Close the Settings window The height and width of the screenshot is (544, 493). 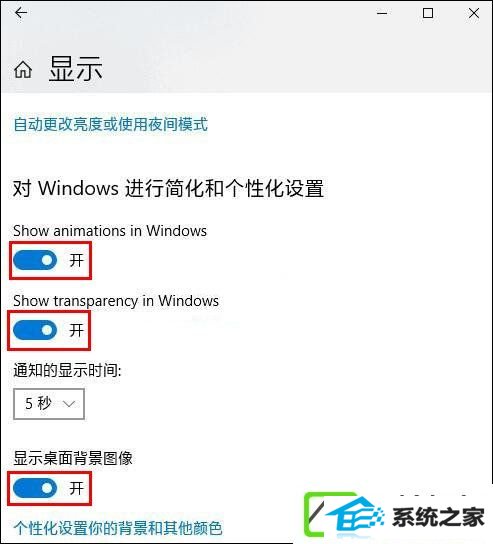pos(474,13)
